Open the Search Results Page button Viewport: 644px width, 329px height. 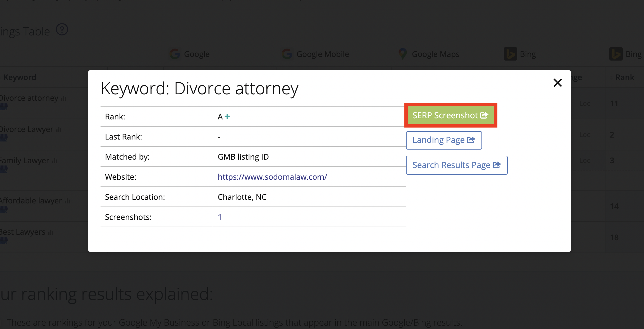pos(457,165)
